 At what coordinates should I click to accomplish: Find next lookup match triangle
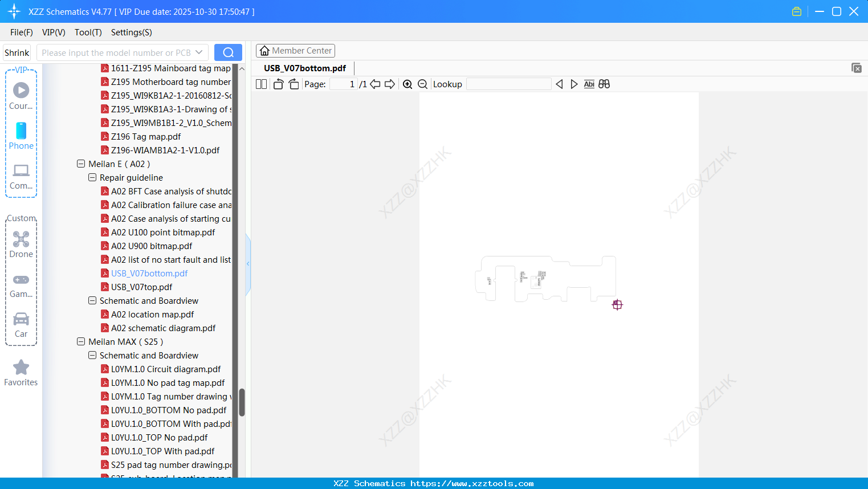tap(574, 84)
